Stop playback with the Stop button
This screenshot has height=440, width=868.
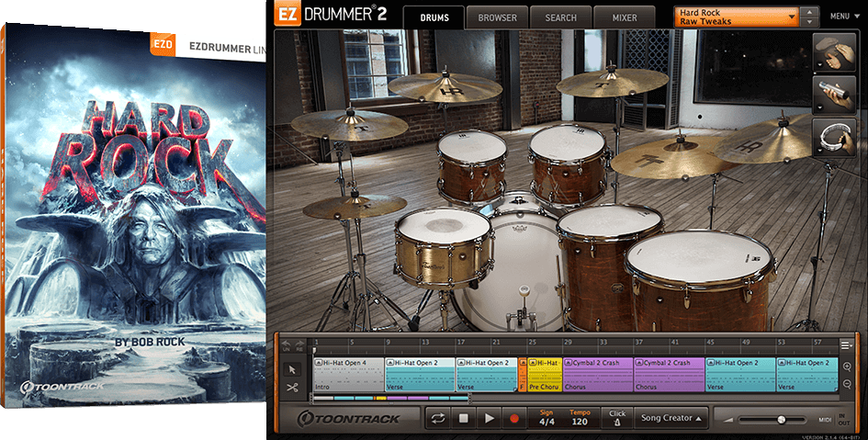tap(463, 419)
